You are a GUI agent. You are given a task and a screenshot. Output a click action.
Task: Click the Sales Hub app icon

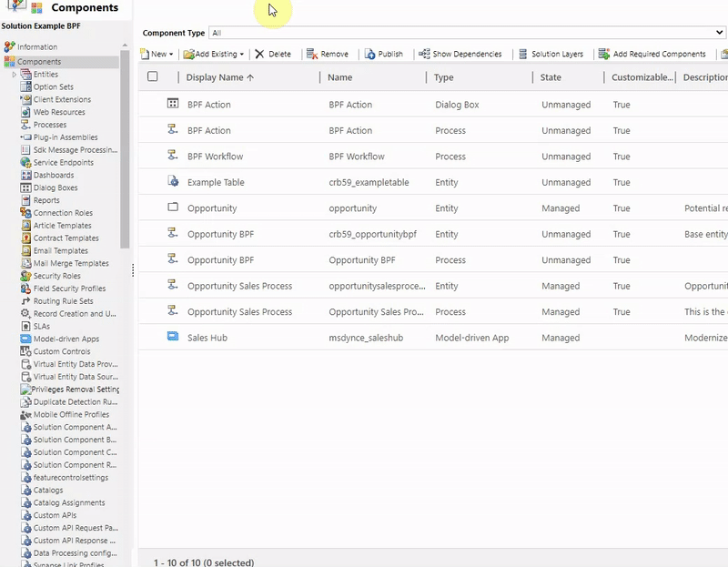click(x=173, y=337)
